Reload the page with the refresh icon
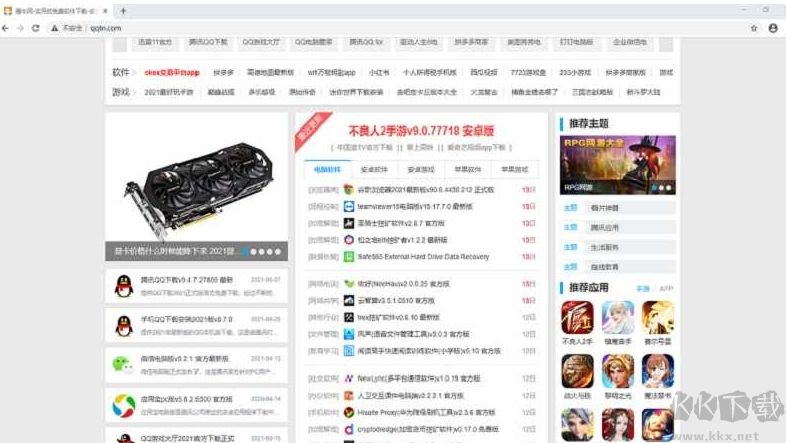 pyautogui.click(x=35, y=28)
